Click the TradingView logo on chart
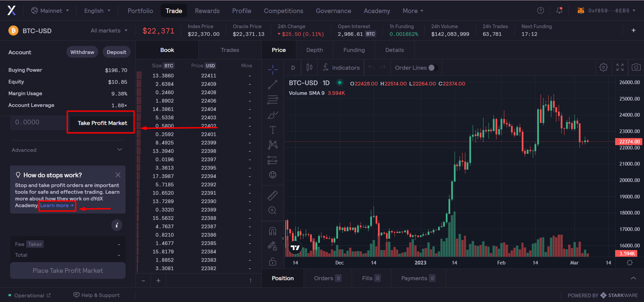Screen dimensions: 644x302 tap(295, 248)
